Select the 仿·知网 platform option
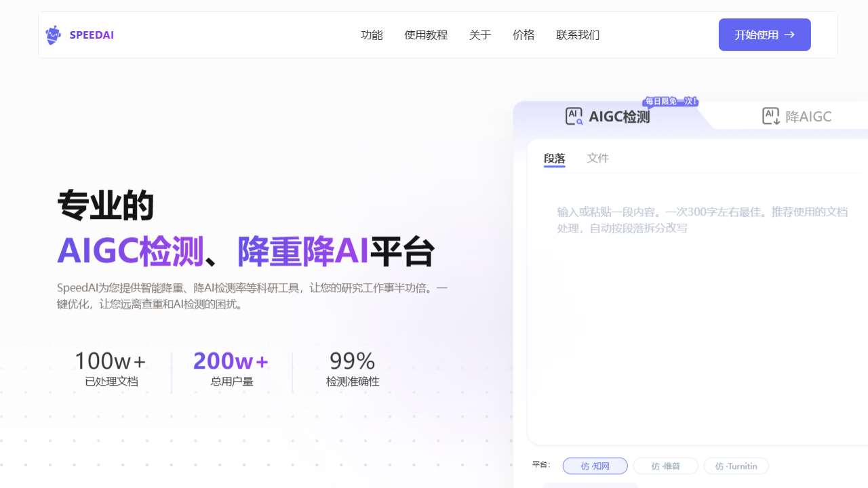The width and height of the screenshot is (868, 488). pyautogui.click(x=595, y=466)
